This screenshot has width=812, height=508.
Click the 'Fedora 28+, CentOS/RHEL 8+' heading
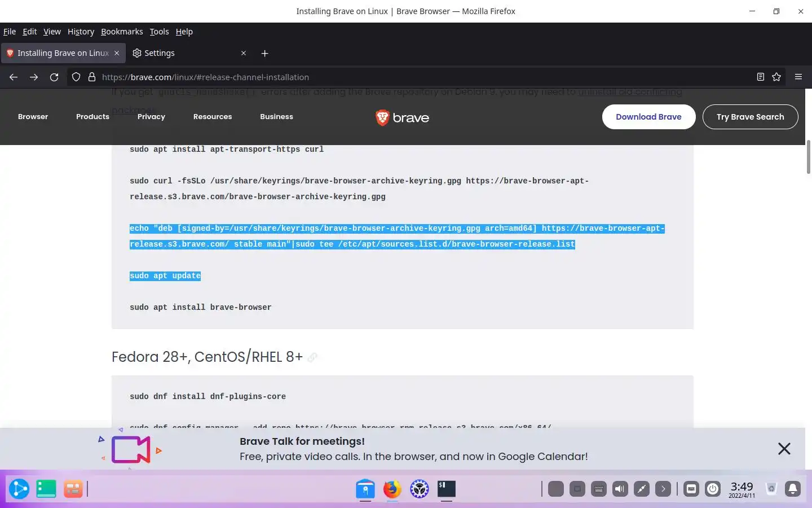click(x=207, y=357)
